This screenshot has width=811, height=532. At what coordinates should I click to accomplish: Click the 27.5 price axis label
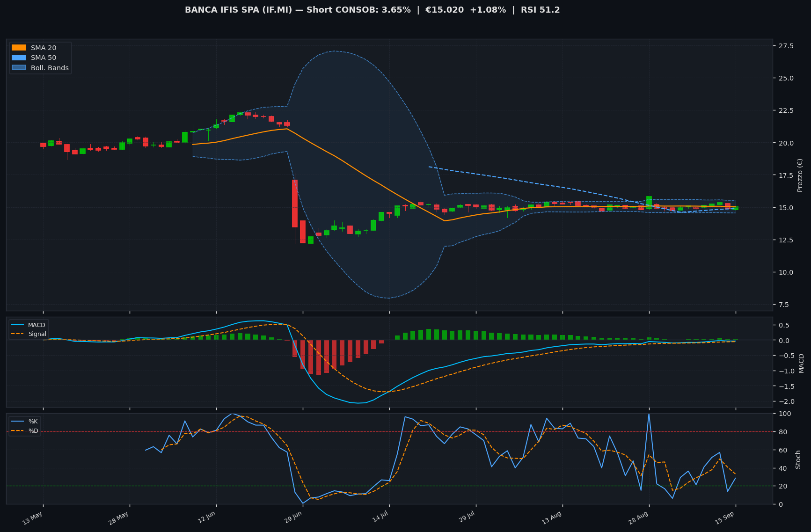[786, 46]
